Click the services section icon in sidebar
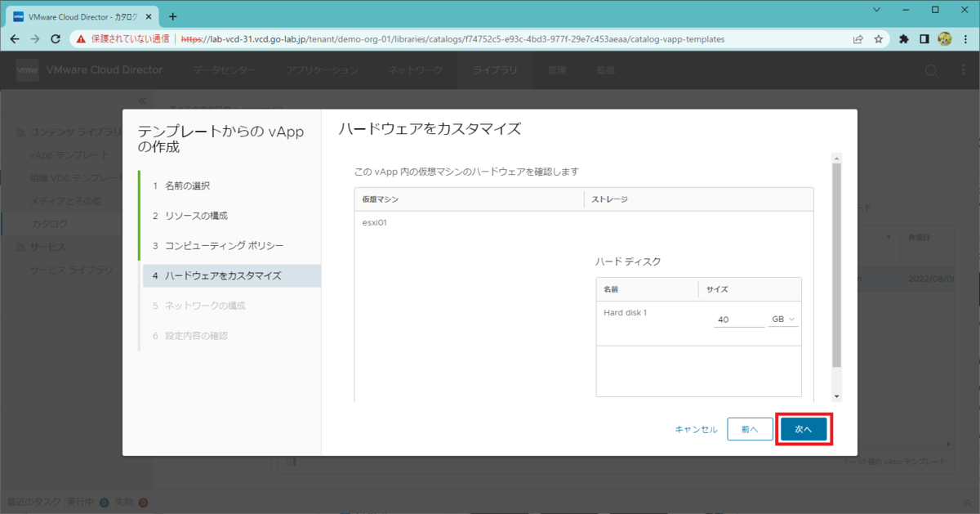The image size is (980, 514). pyautogui.click(x=21, y=247)
